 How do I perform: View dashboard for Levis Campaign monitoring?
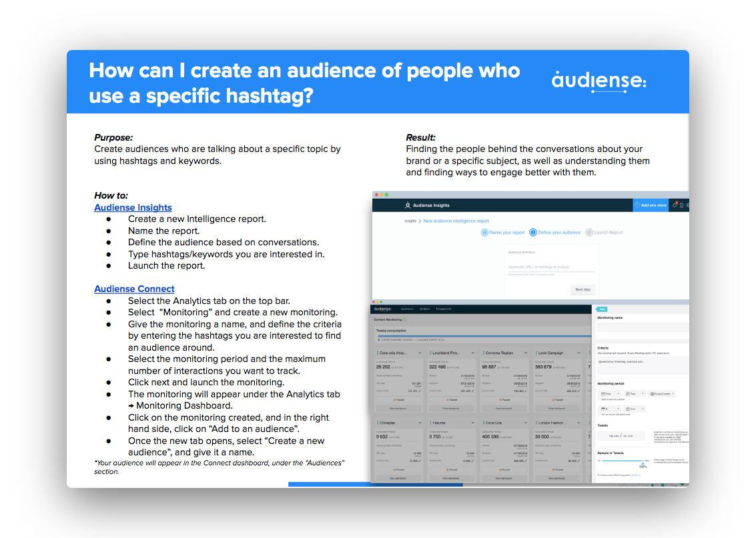[558, 409]
